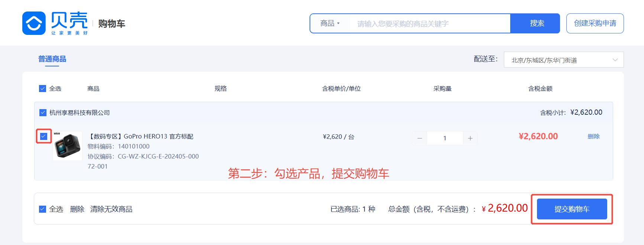Click material code 140101000 text

[x=134, y=146]
